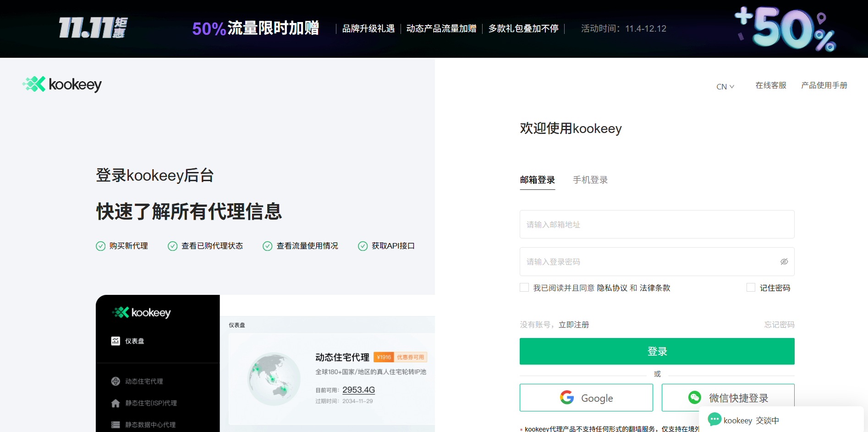Click the WeChat icon for 微信快捷登录
868x432 pixels.
click(695, 398)
